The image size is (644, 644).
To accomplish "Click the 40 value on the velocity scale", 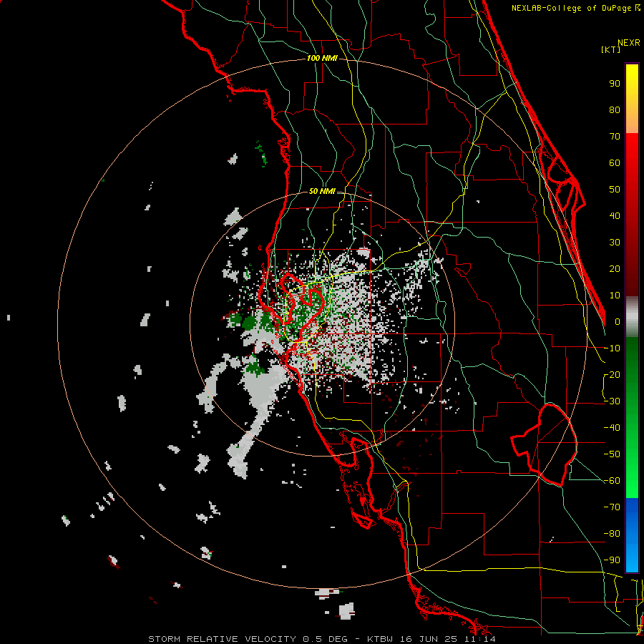I will pyautogui.click(x=615, y=215).
